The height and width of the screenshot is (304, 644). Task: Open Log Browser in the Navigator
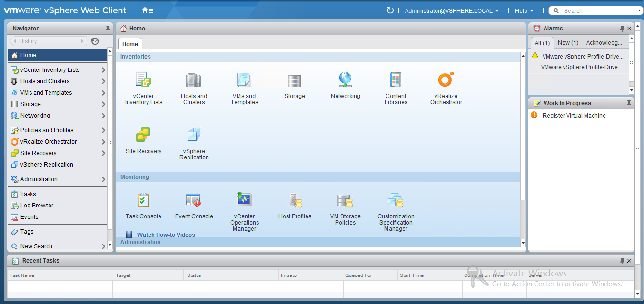57,206
